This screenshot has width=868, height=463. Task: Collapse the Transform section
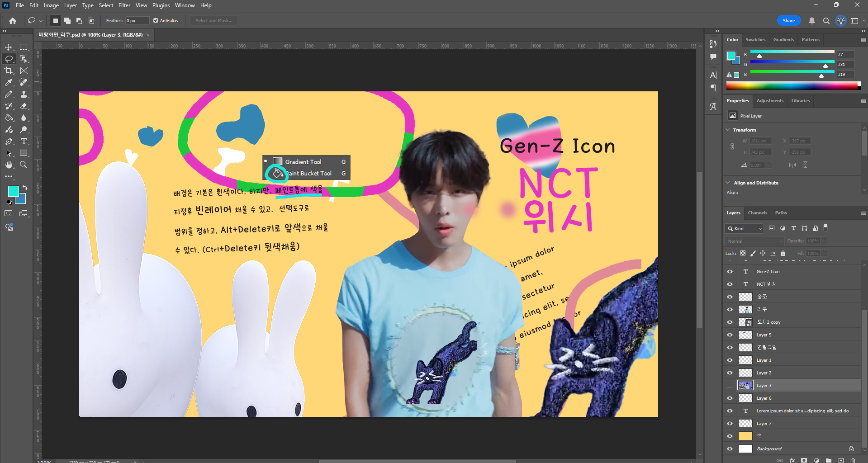(728, 130)
